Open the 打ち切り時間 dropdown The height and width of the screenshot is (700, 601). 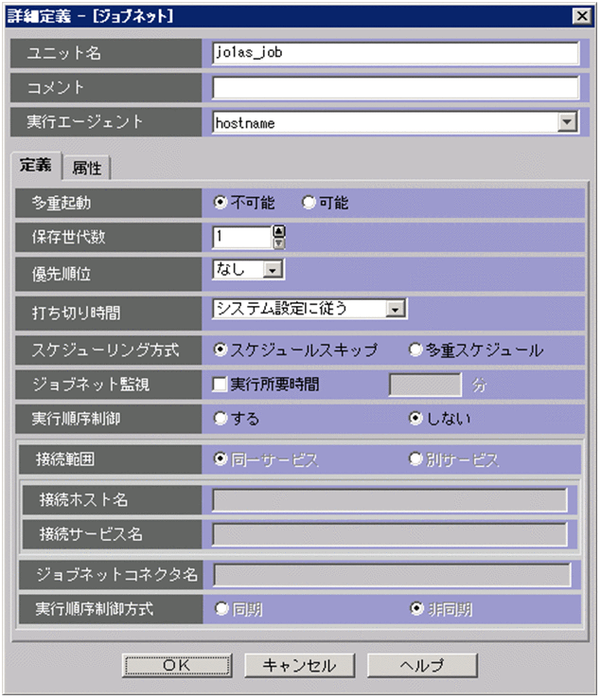[398, 308]
